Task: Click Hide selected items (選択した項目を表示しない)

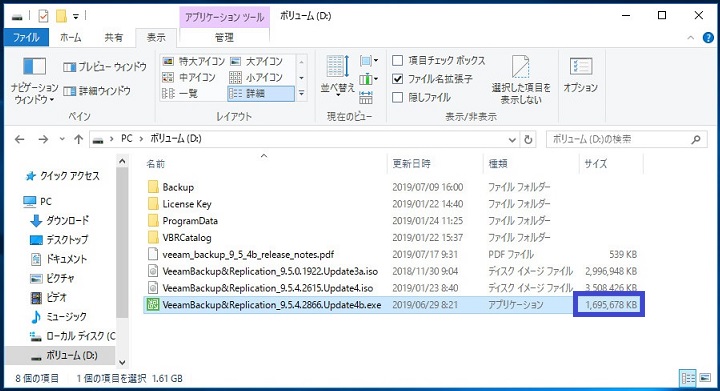Action: [521, 80]
